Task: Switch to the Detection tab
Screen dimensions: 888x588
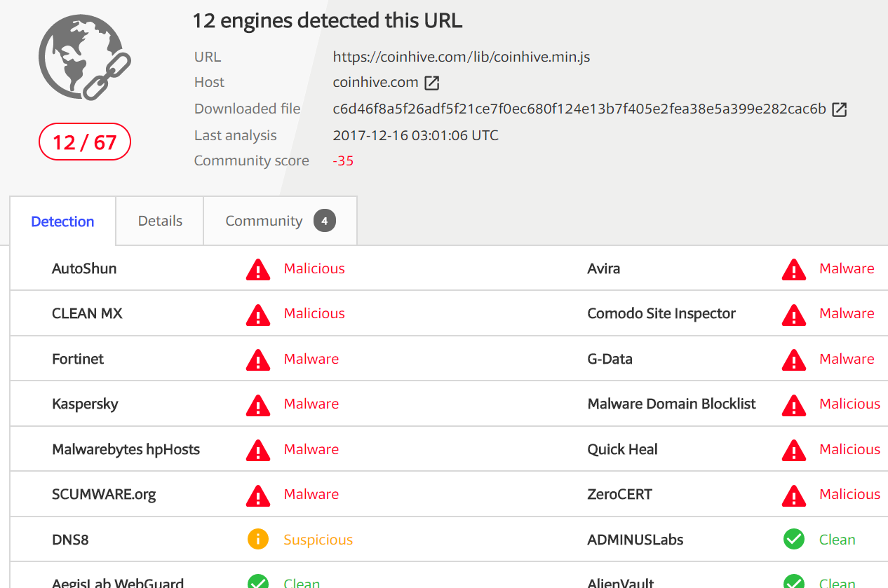Action: (62, 221)
